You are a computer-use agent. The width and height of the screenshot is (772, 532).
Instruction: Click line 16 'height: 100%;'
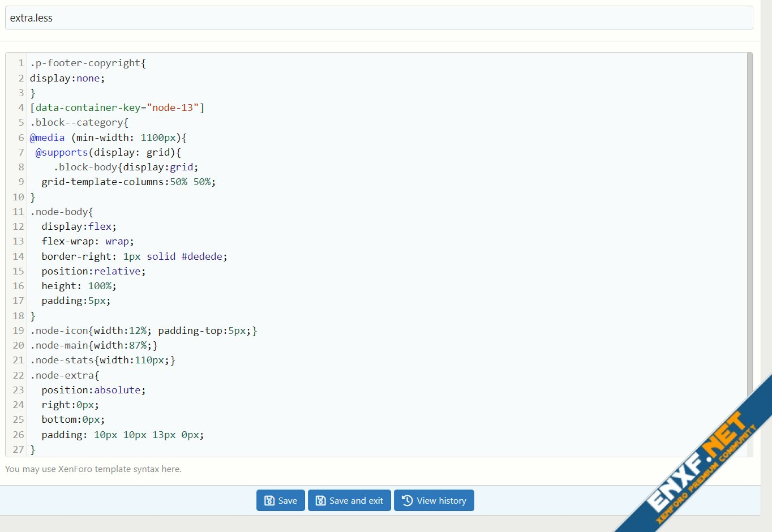pyautogui.click(x=79, y=286)
